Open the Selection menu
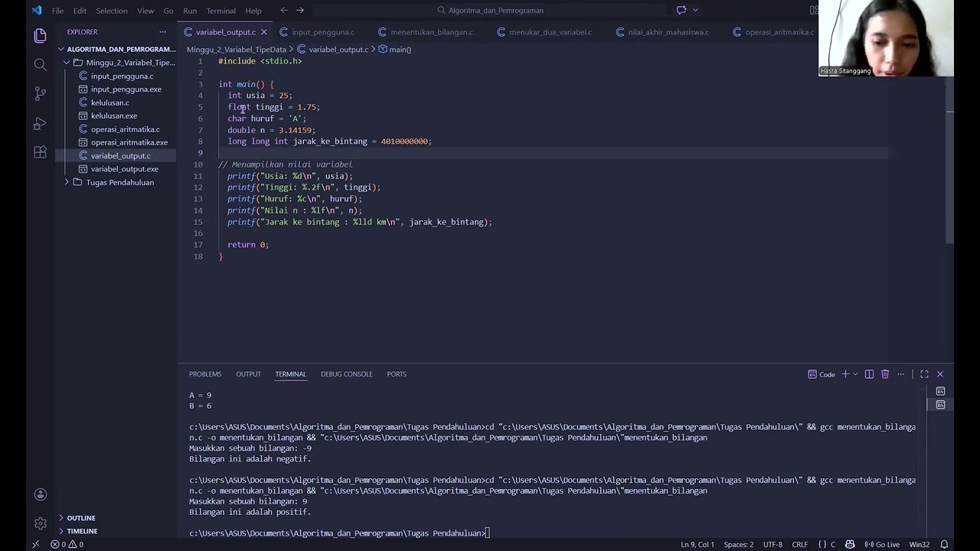 tap(112, 11)
